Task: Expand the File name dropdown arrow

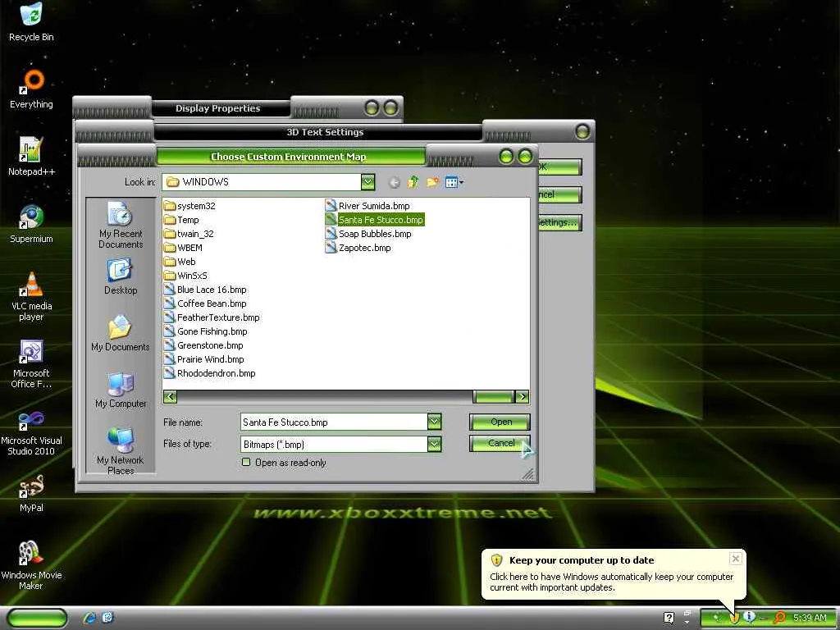Action: click(434, 422)
